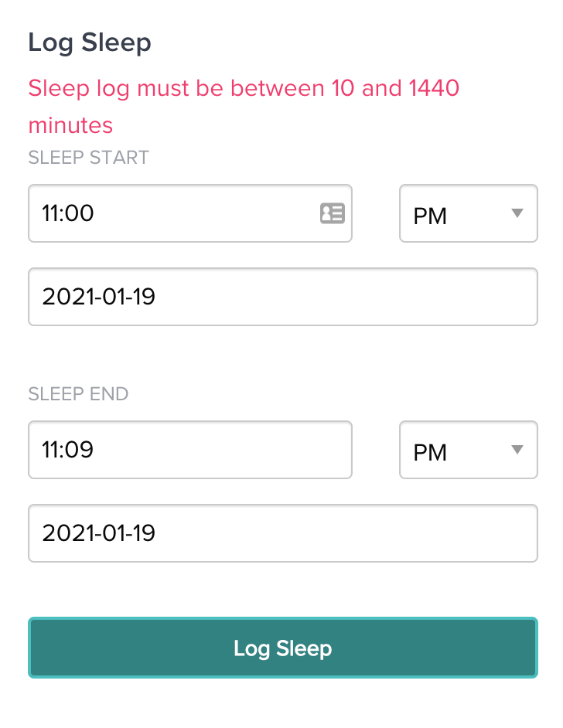Click PM text in Sleep Start selector

pos(431,216)
